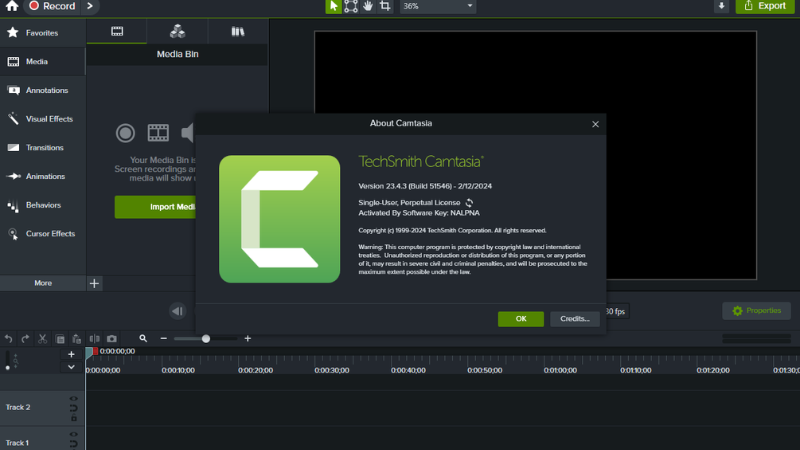Viewport: 800px width, 450px height.
Task: Click the Split icon on timeline toolbar
Action: point(94,339)
